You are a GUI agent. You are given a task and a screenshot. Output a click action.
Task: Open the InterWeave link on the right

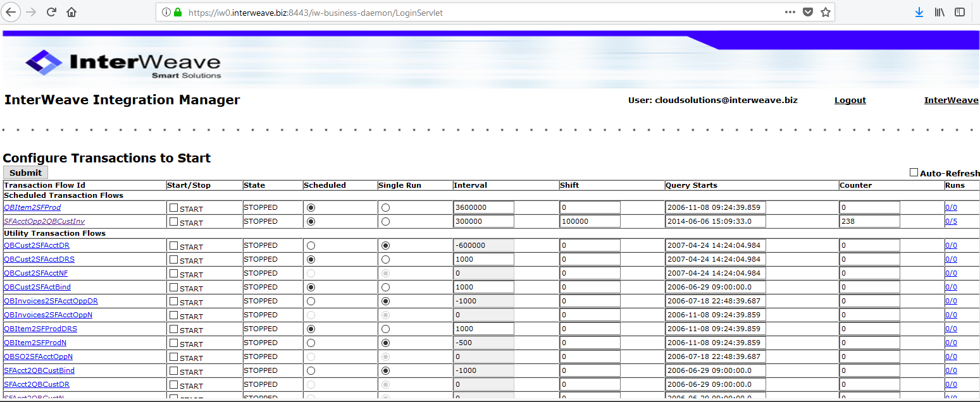pos(951,100)
